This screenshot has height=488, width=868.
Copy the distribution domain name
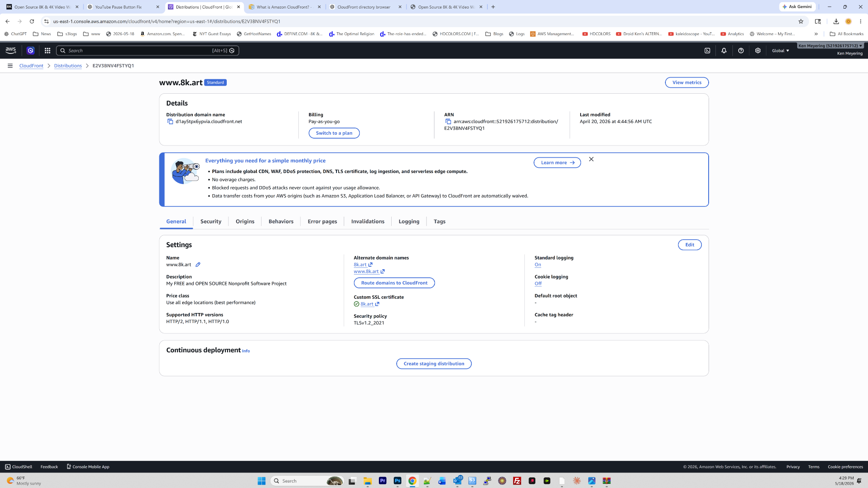tap(170, 122)
